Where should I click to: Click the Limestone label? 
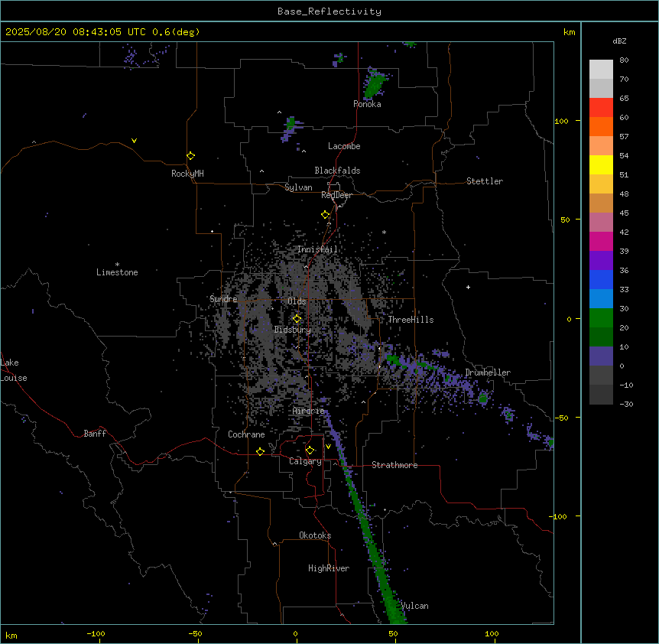click(117, 272)
